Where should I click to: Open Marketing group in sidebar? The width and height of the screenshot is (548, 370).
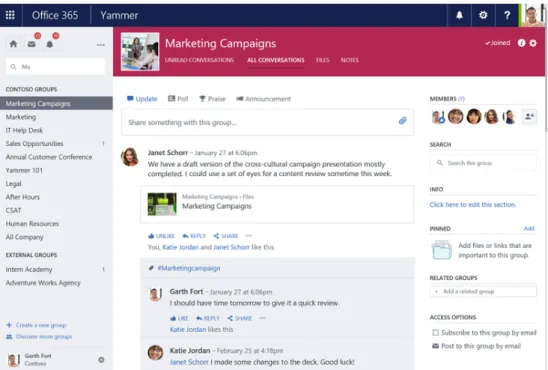[x=21, y=117]
